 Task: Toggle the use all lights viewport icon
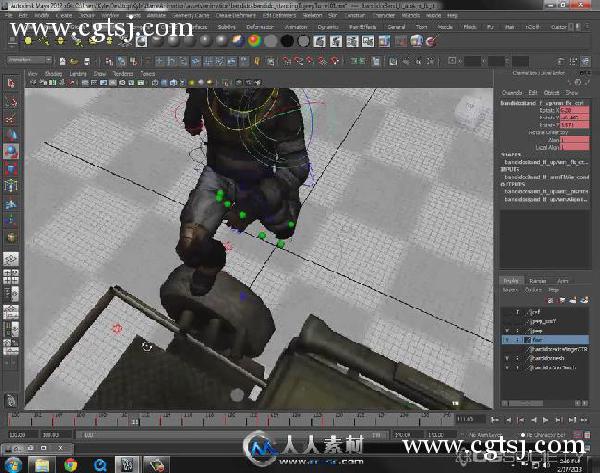[192, 83]
